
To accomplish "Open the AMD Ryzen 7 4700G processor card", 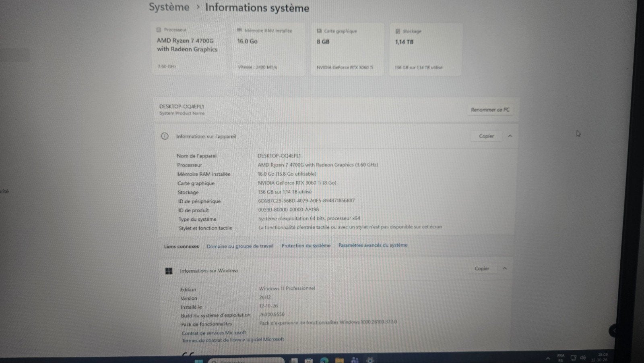I will pos(189,49).
